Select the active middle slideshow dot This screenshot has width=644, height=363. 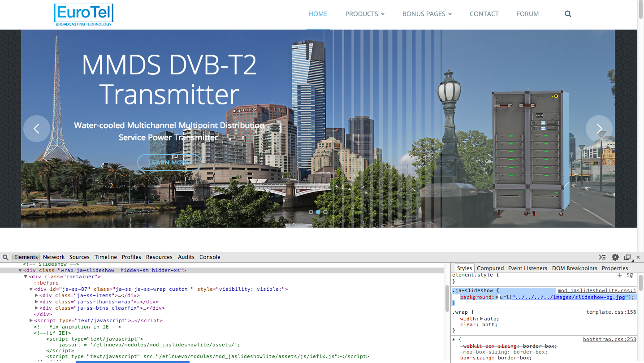(318, 212)
